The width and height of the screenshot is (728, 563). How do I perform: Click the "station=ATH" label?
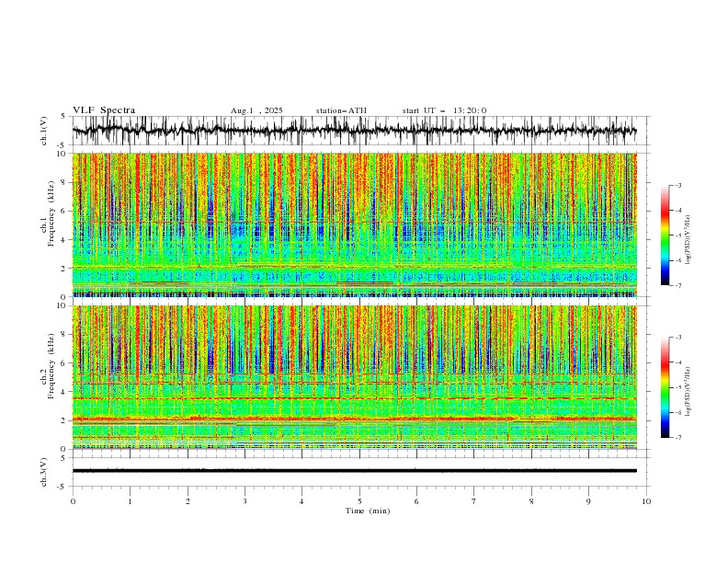[x=341, y=110]
